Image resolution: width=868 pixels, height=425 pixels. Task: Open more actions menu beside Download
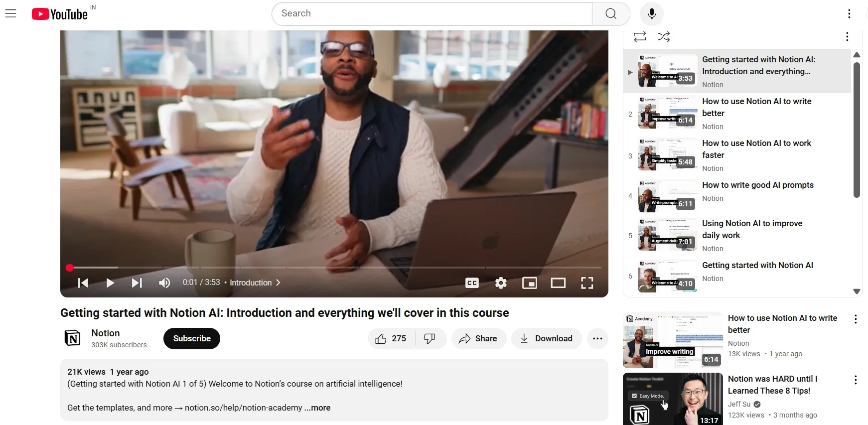tap(597, 339)
